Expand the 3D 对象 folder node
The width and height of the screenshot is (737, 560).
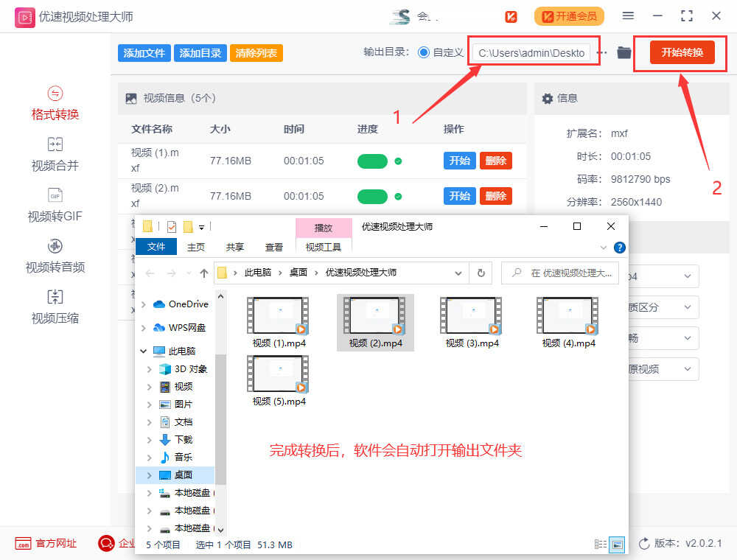tap(150, 369)
